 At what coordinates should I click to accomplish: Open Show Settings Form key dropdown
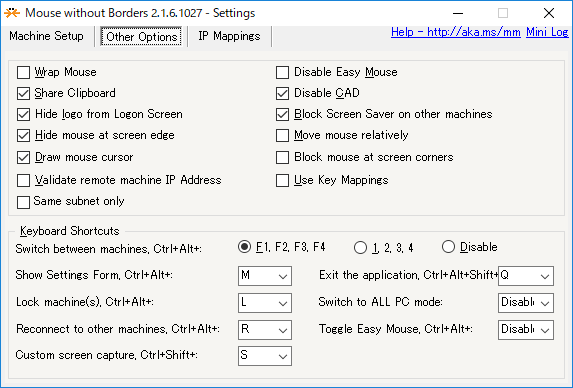(265, 276)
